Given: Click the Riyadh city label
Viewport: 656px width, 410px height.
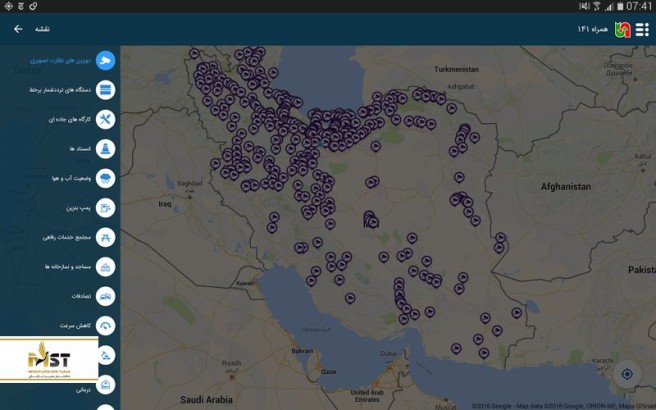Looking at the screenshot, I should [x=231, y=363].
